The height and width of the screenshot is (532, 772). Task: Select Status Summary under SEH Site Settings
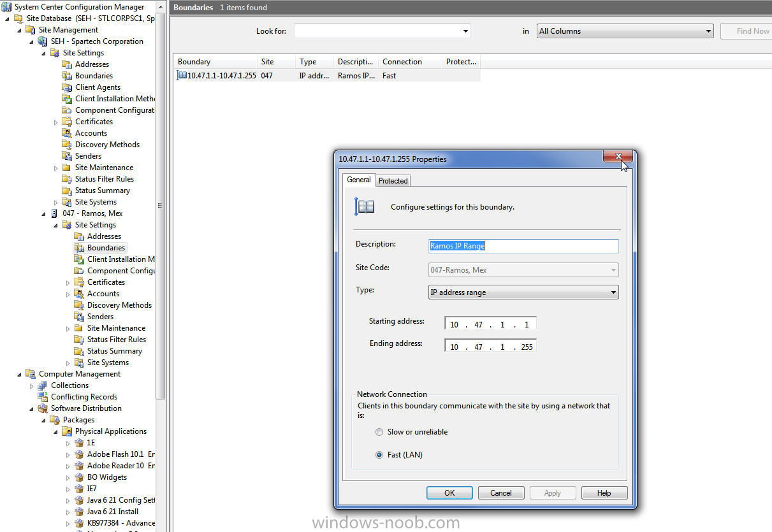pyautogui.click(x=103, y=191)
